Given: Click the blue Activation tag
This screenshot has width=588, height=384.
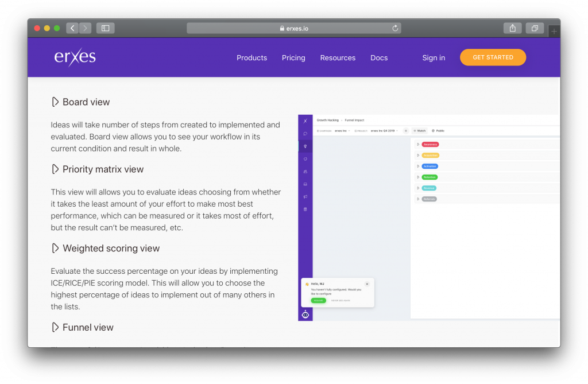Looking at the screenshot, I should [430, 166].
